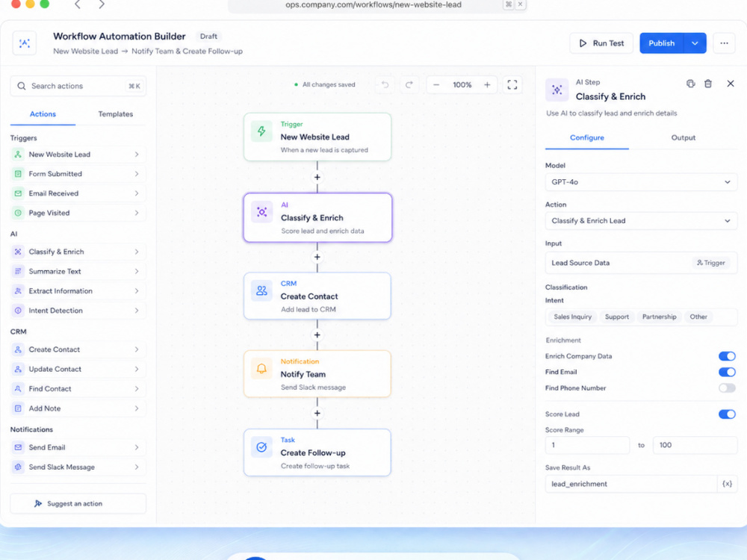This screenshot has height=560, width=747.
Task: Close the Classify & Enrich panel
Action: click(x=731, y=84)
